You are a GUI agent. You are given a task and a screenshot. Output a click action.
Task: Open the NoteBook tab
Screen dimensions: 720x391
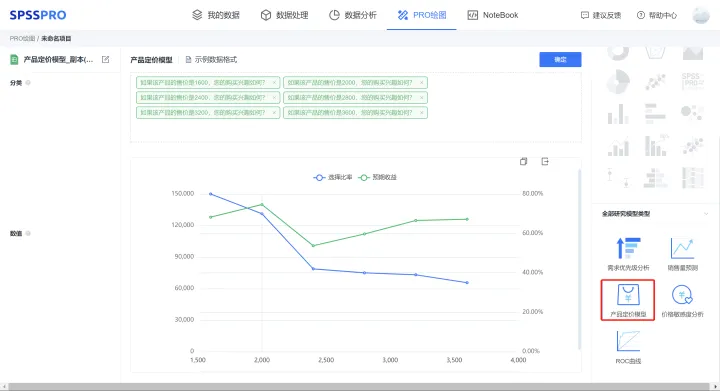coord(493,15)
